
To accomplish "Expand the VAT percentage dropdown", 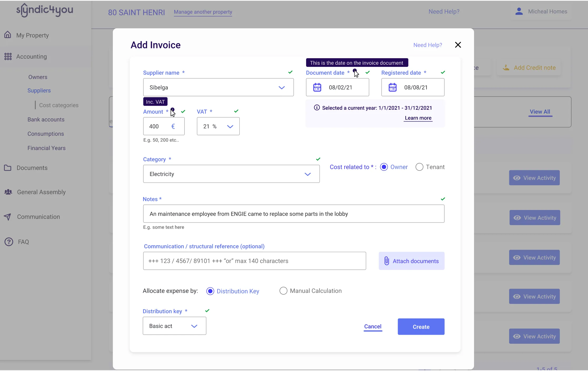I will (x=230, y=126).
